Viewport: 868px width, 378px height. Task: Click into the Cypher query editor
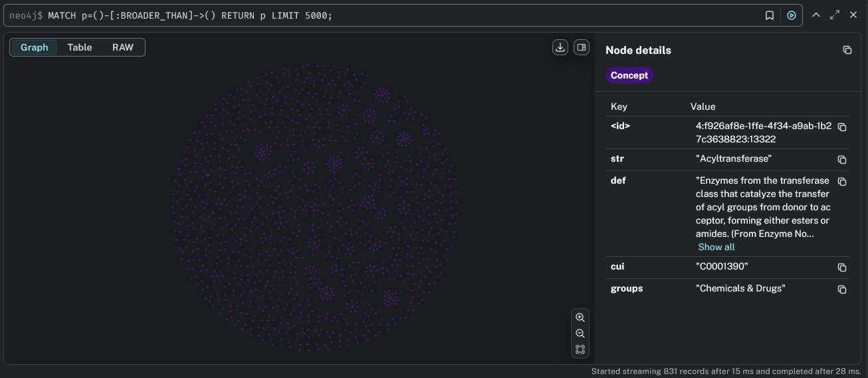399,15
